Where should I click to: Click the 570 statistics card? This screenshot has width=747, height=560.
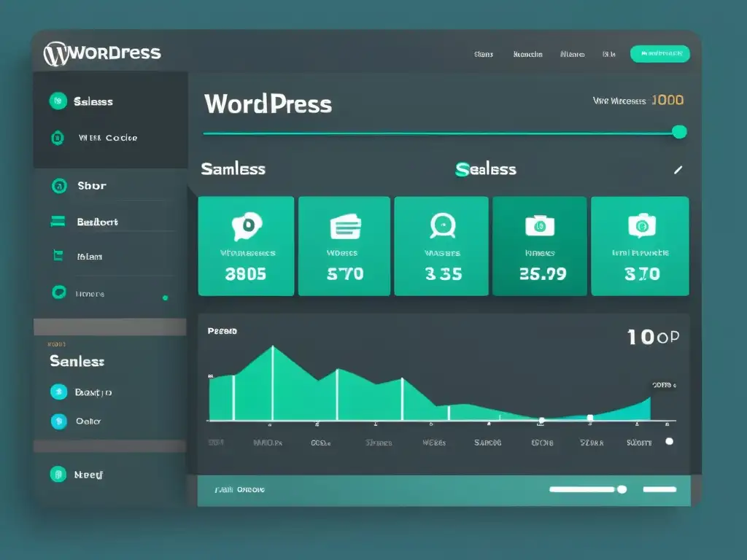(344, 246)
